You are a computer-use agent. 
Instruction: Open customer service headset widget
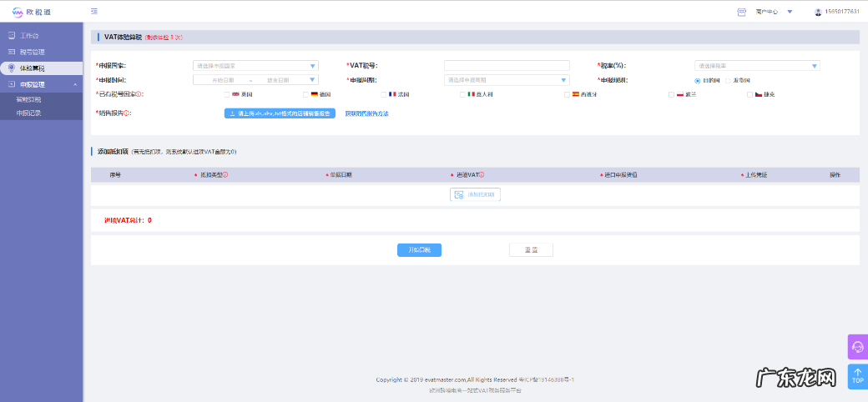(857, 347)
